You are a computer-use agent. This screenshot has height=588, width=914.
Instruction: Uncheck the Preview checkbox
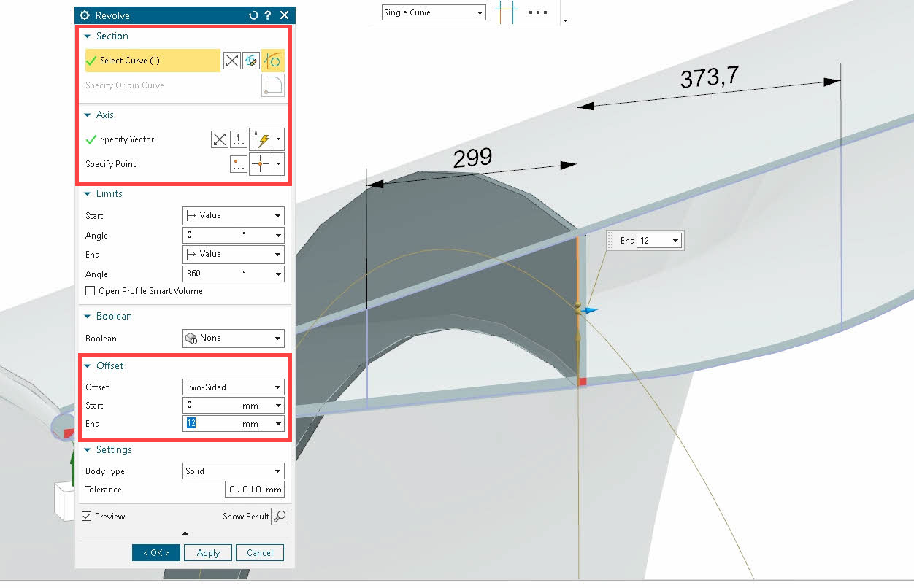[x=87, y=517]
